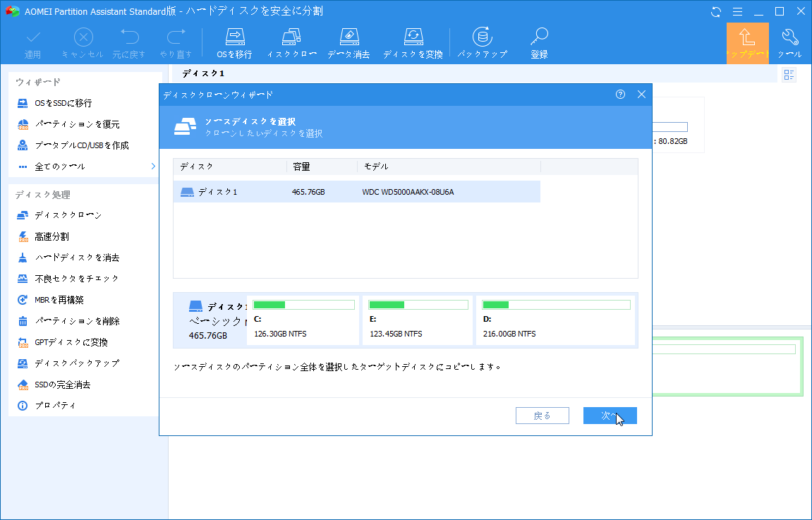Click the モデル column header
The height and width of the screenshot is (520, 812).
(449, 167)
